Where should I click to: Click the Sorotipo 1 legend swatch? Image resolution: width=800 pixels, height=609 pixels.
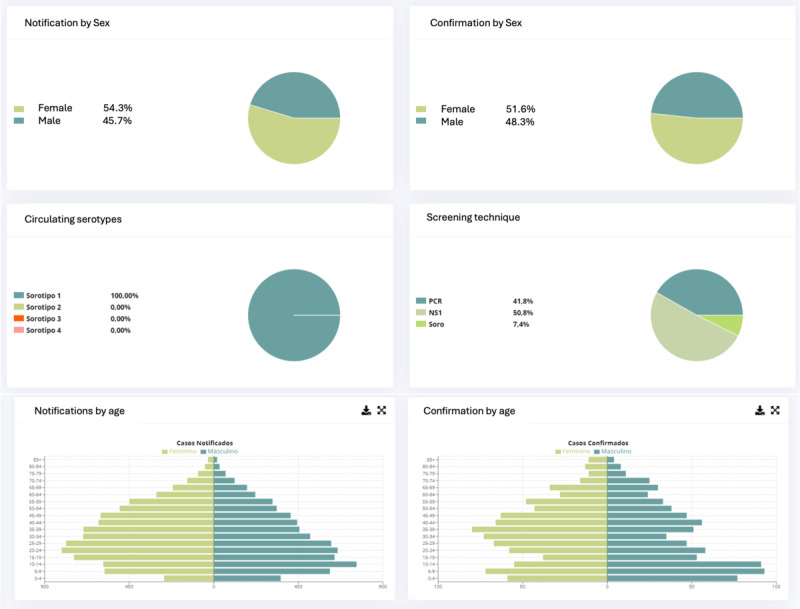19,295
